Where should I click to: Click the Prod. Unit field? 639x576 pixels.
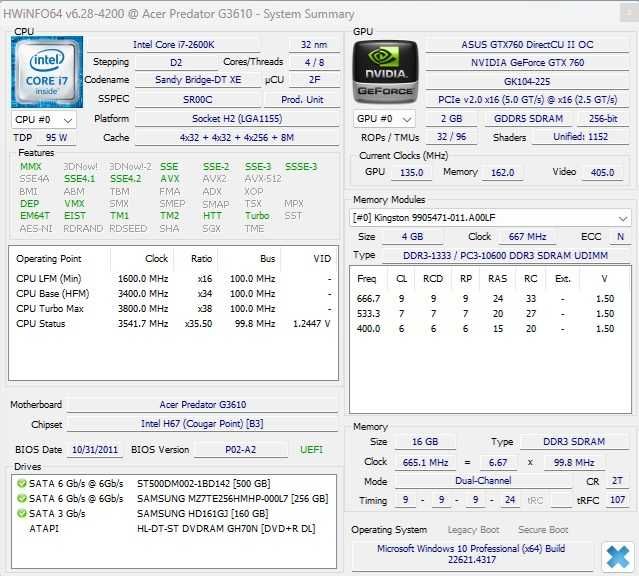tap(302, 100)
